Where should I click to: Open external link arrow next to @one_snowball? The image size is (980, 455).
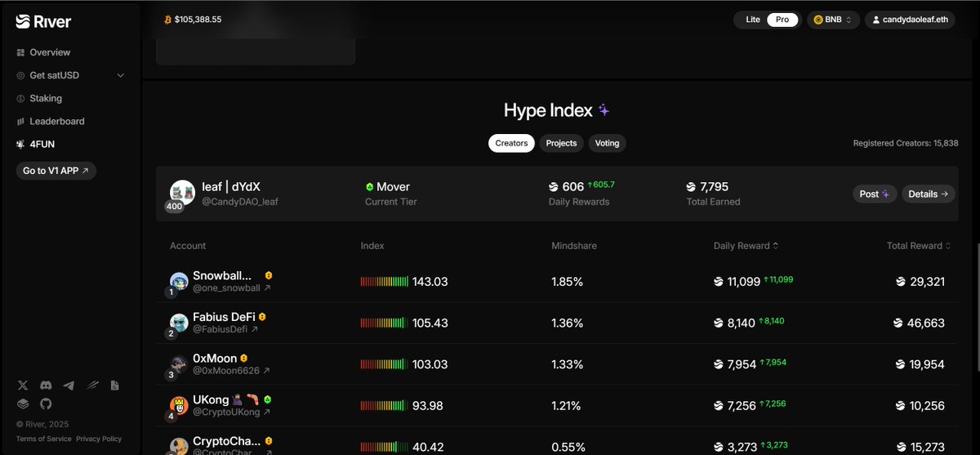coord(267,288)
